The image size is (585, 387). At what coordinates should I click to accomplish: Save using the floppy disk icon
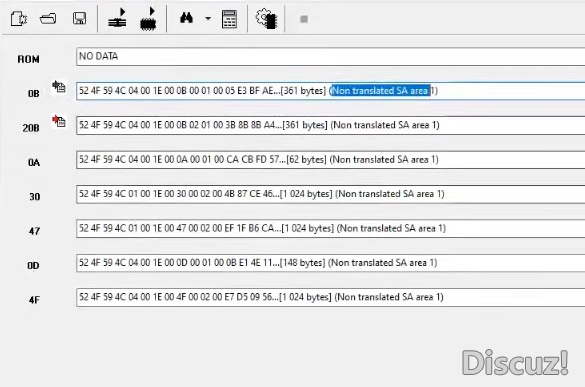pos(79,18)
